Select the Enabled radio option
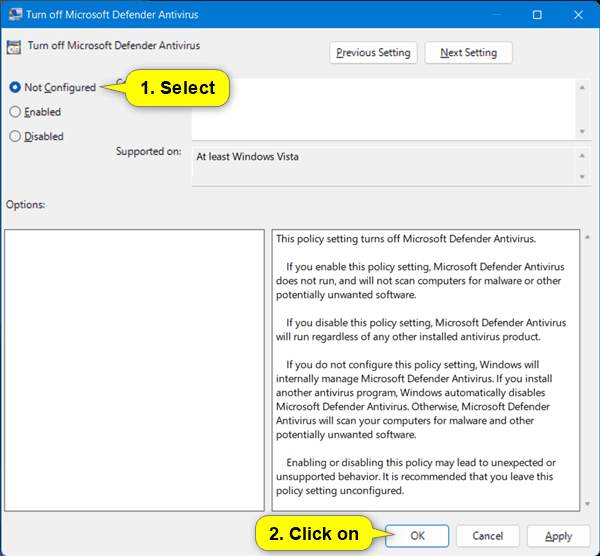The width and height of the screenshot is (600, 556). [15, 112]
